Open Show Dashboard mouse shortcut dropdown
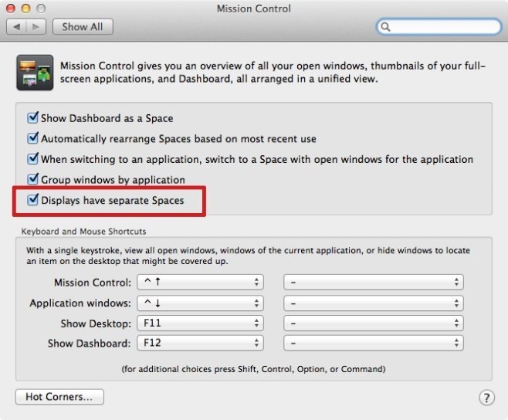508x420 pixels. (x=374, y=343)
